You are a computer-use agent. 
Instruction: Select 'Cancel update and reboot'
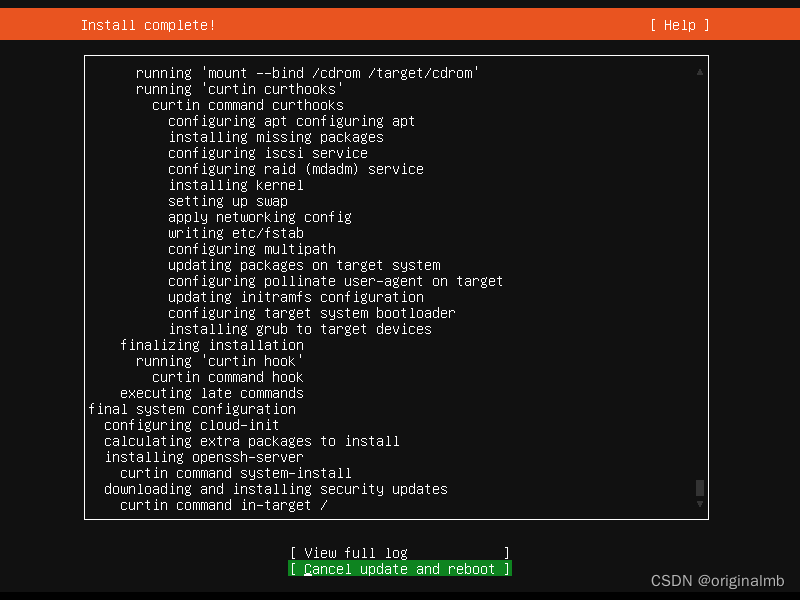click(400, 568)
